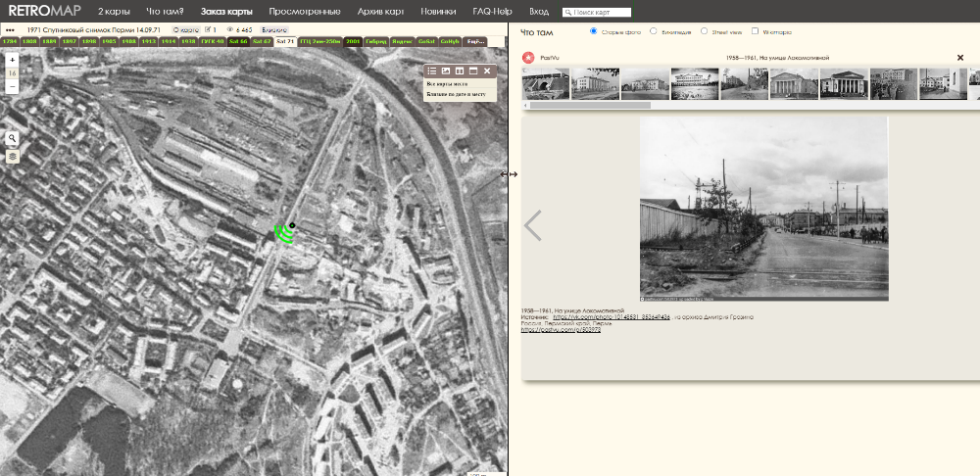Click the thumbnail strip horizontal scrollbar
The height and width of the screenshot is (476, 980).
(x=590, y=106)
